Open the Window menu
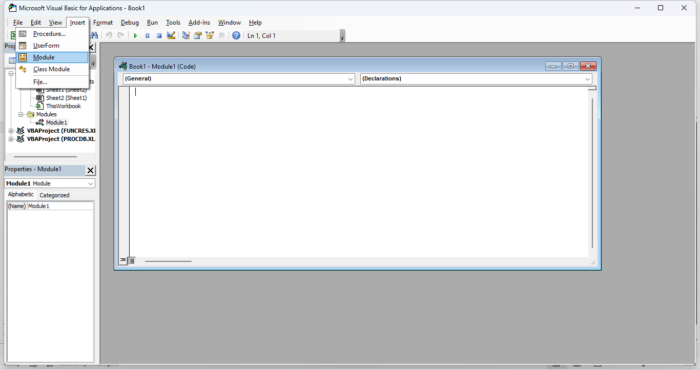This screenshot has height=370, width=700. (229, 22)
